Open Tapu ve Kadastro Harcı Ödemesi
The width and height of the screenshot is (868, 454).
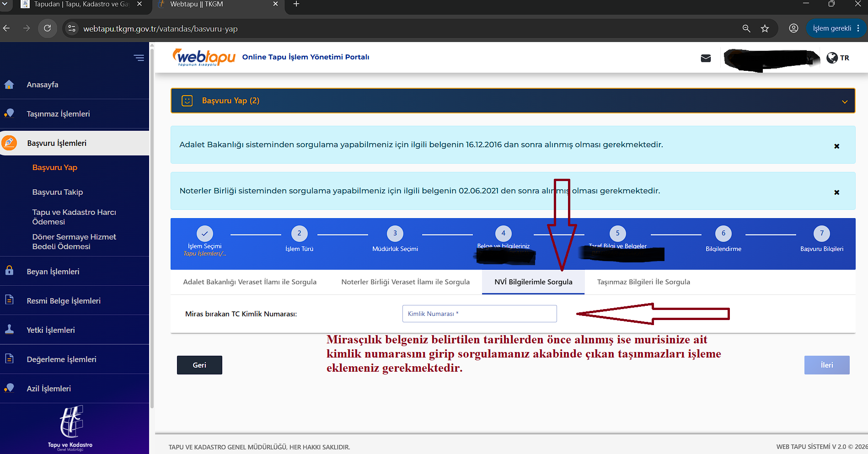tap(74, 217)
